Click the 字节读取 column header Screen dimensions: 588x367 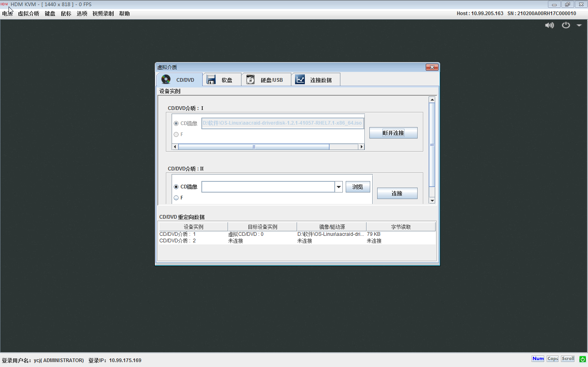tap(401, 227)
